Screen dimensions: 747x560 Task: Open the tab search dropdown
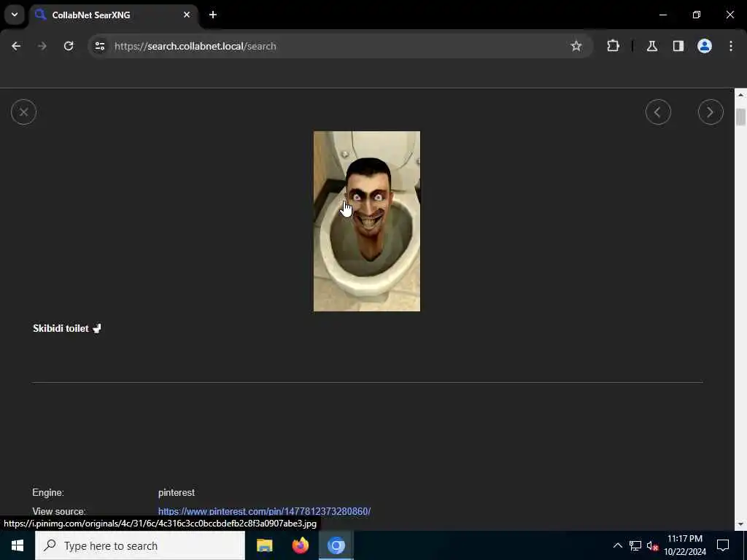coord(15,15)
